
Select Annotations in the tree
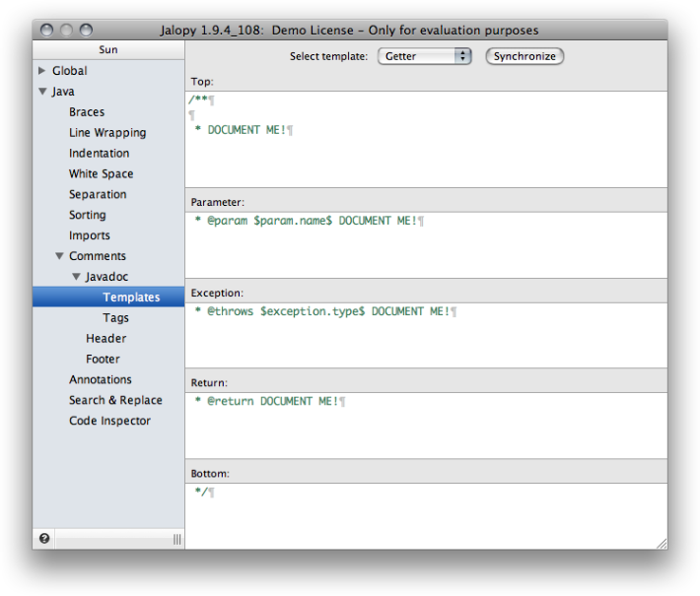pyautogui.click(x=101, y=379)
